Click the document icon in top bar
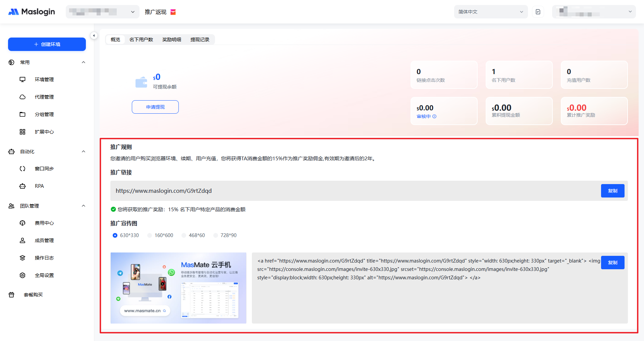Viewport: 644px width, 341px height. point(538,12)
